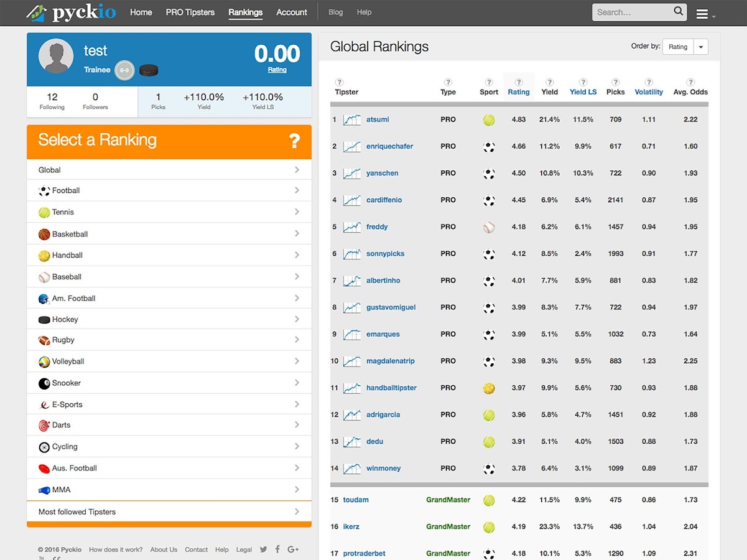This screenshot has height=560, width=747.
Task: Open the Football ranking
Action: click(169, 191)
